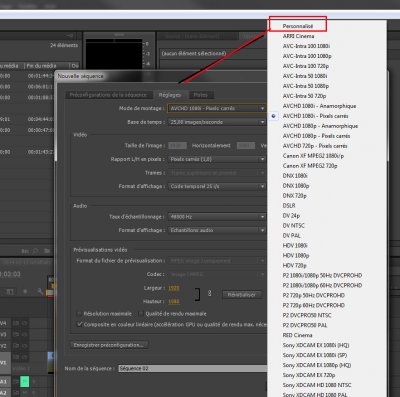Expand the Base de temps dropdown
This screenshot has width=400, height=397.
pyautogui.click(x=216, y=122)
